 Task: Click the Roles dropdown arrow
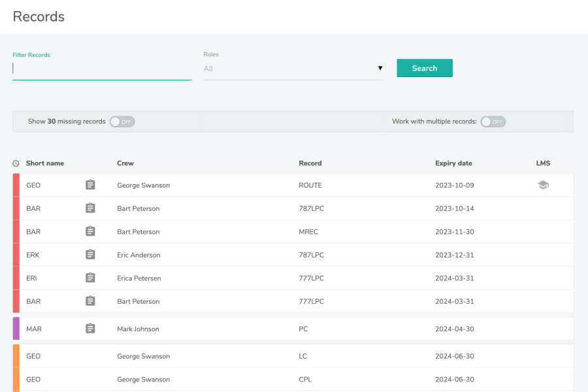pos(380,69)
